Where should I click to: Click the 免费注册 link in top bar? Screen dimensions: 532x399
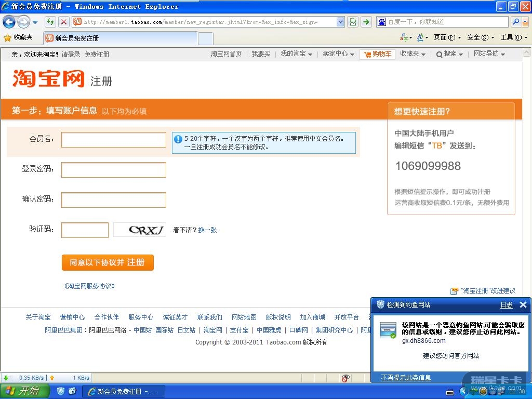(x=97, y=54)
